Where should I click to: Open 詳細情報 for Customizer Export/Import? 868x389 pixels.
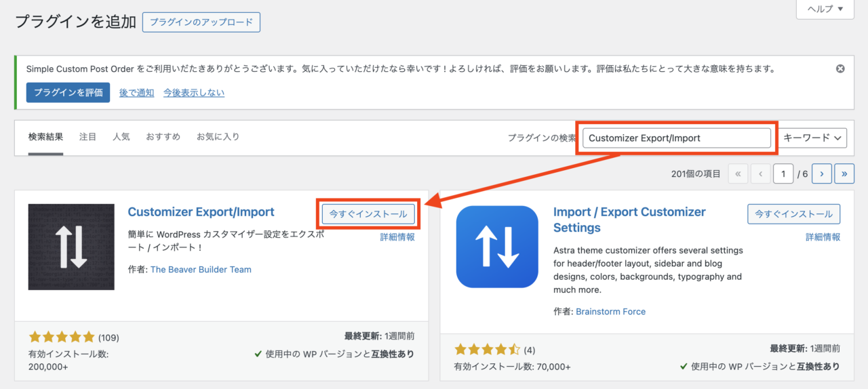[397, 237]
